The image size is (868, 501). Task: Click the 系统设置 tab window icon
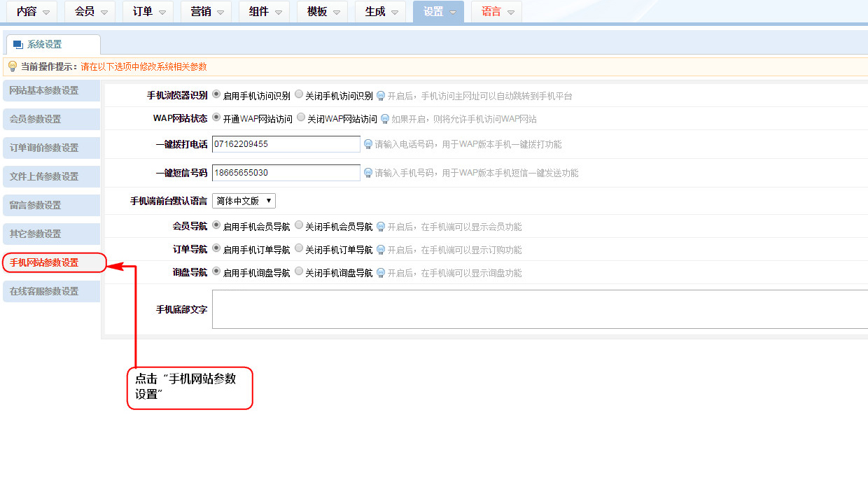click(x=18, y=45)
